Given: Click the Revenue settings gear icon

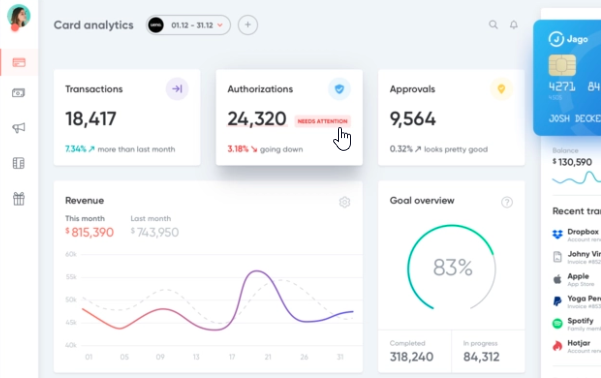Looking at the screenshot, I should point(345,202).
